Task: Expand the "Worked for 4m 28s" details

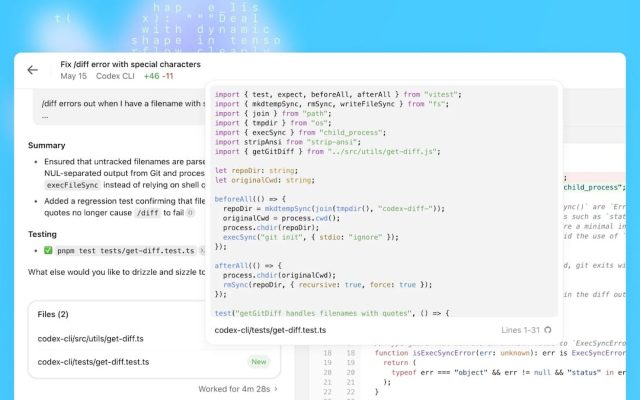Action: coord(238,389)
